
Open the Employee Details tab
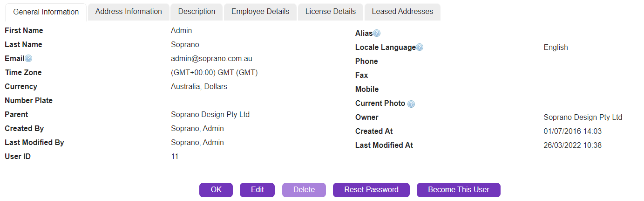point(260,12)
